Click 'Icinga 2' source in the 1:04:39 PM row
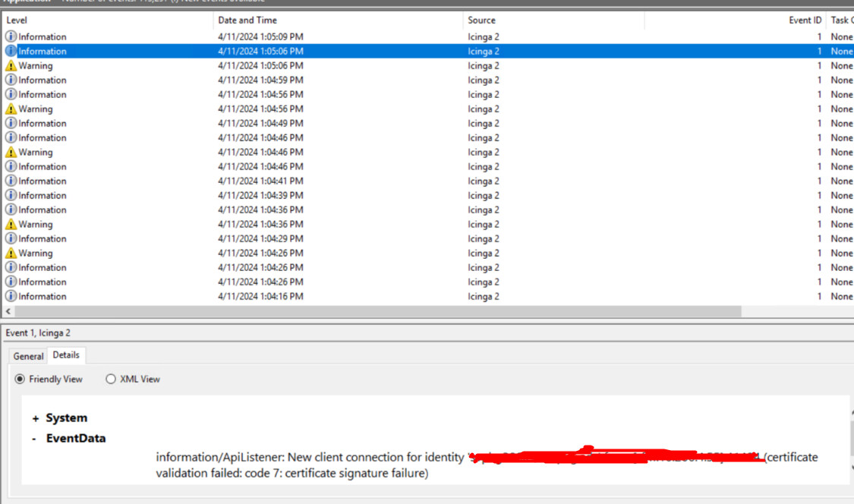The height and width of the screenshot is (504, 854). coord(483,195)
